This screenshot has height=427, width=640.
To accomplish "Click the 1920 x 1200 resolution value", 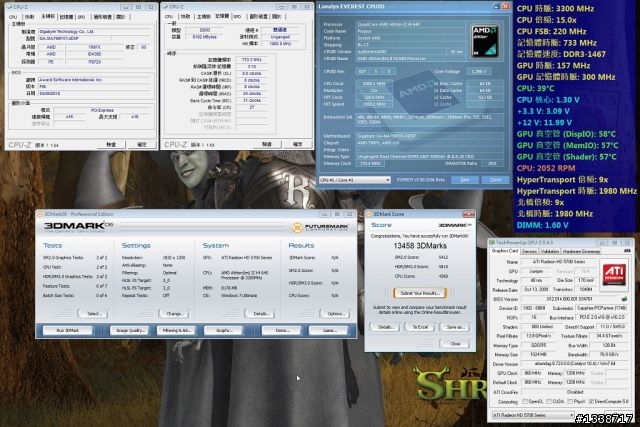I will (x=173, y=258).
